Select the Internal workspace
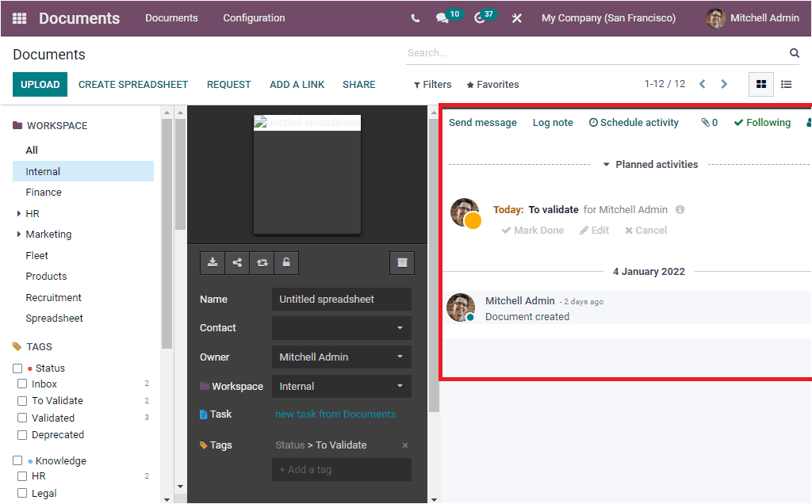The image size is (812, 504). [x=82, y=171]
